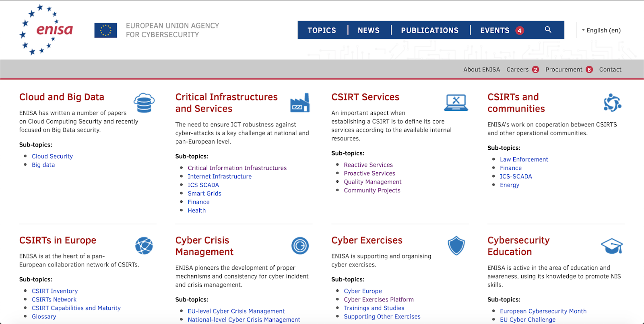Click the Cybersecurity Education graduation cap icon
This screenshot has height=324, width=644.
[x=612, y=246]
